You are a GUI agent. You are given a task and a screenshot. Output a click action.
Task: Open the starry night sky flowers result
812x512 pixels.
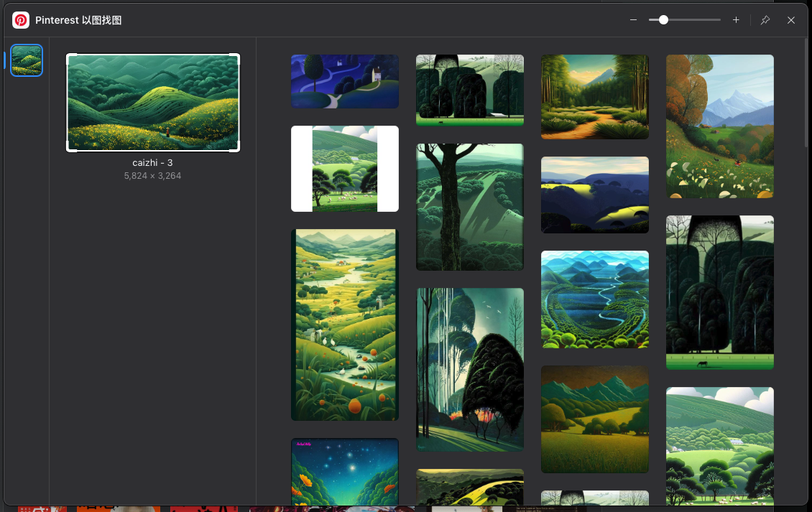[345, 472]
